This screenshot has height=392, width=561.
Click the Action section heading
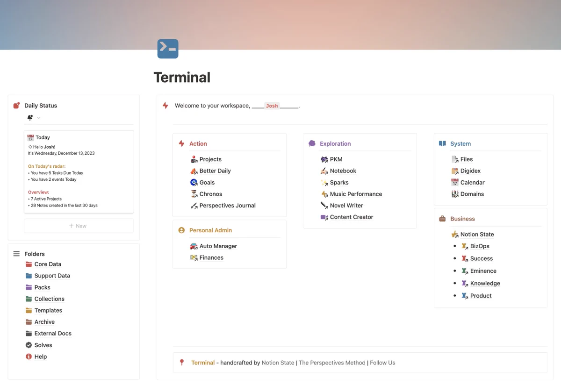(x=198, y=144)
